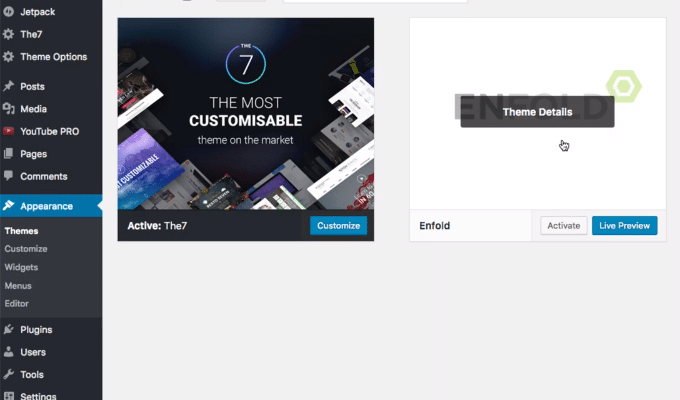Click the Posts pushpin icon

tap(8, 86)
